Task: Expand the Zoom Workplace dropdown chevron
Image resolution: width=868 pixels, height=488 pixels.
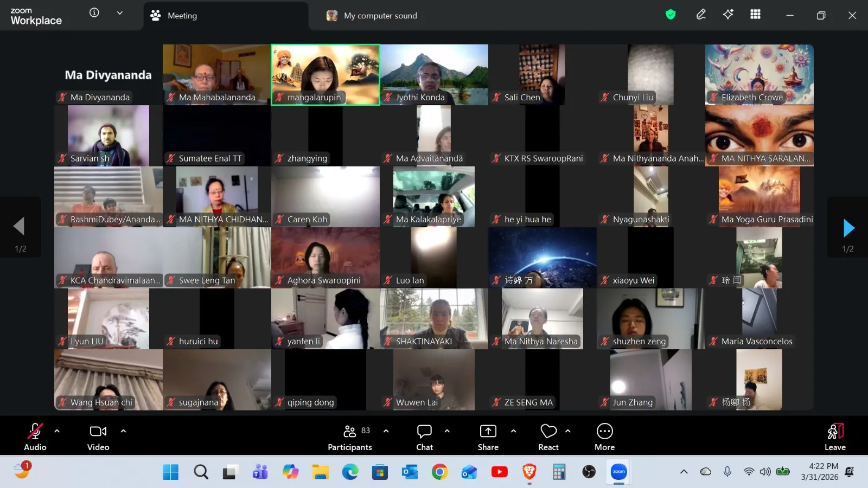Action: 119,13
